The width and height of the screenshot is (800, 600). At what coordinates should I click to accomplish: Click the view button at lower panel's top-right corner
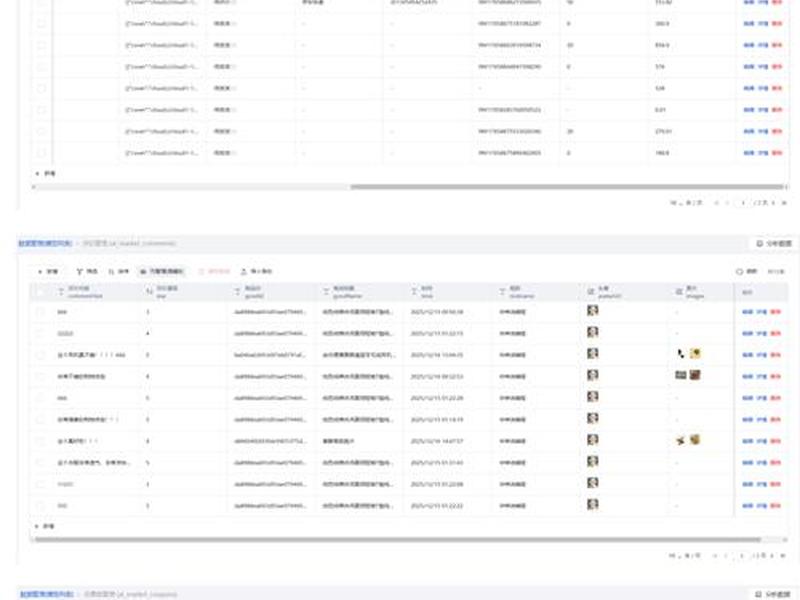coord(774,244)
